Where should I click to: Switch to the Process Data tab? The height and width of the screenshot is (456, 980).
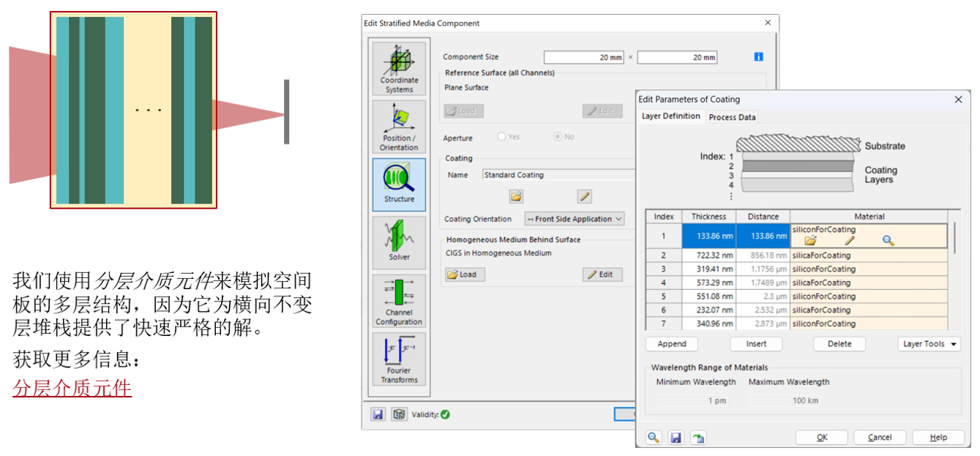click(x=732, y=117)
